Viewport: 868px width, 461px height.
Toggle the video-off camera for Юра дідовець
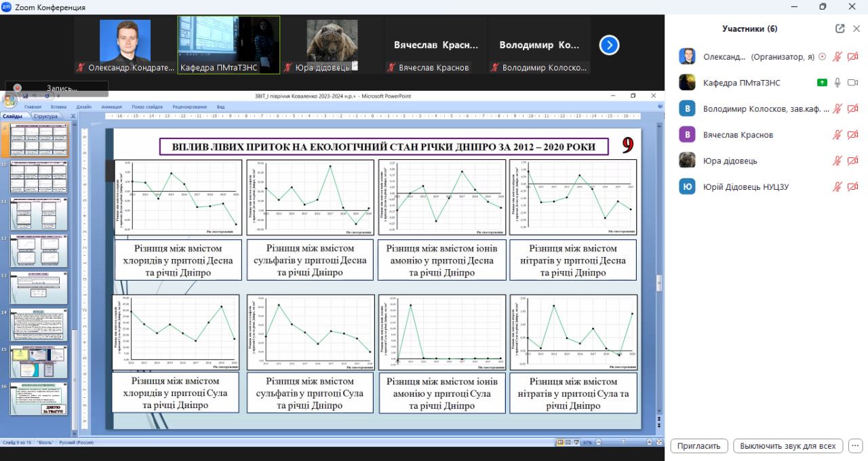click(852, 161)
